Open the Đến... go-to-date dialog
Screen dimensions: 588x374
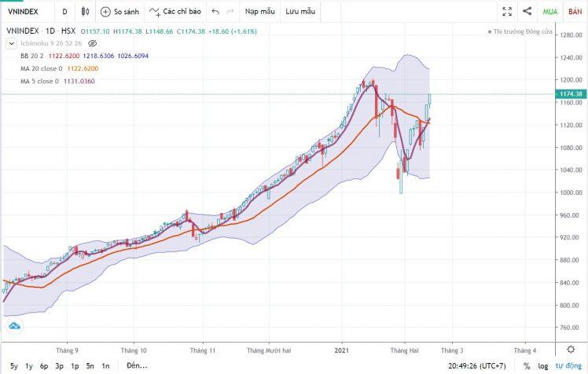[x=137, y=365]
